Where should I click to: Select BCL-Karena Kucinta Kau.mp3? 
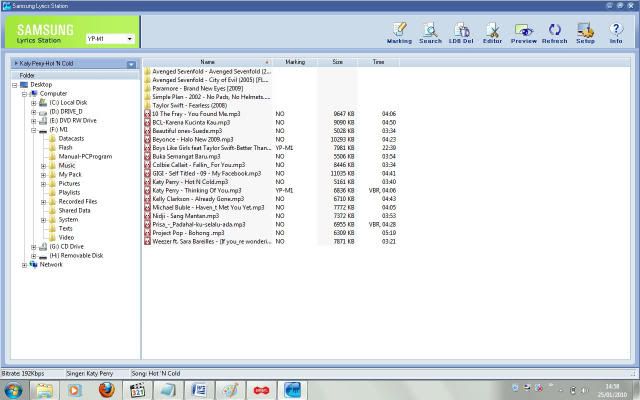(191, 122)
